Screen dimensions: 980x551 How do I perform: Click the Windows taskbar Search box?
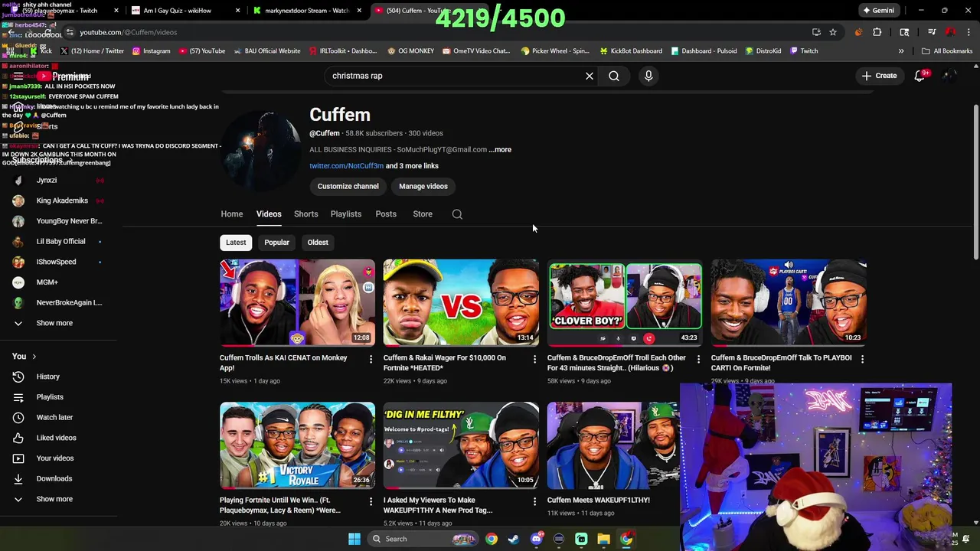pyautogui.click(x=423, y=539)
